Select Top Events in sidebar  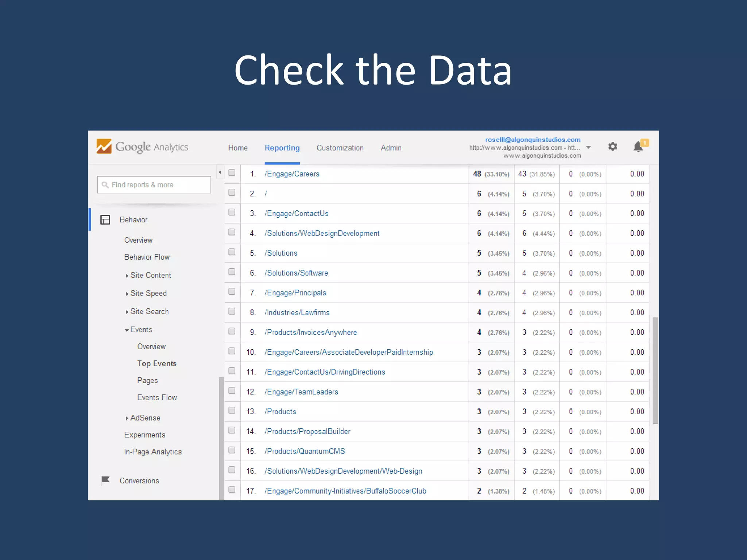click(157, 363)
